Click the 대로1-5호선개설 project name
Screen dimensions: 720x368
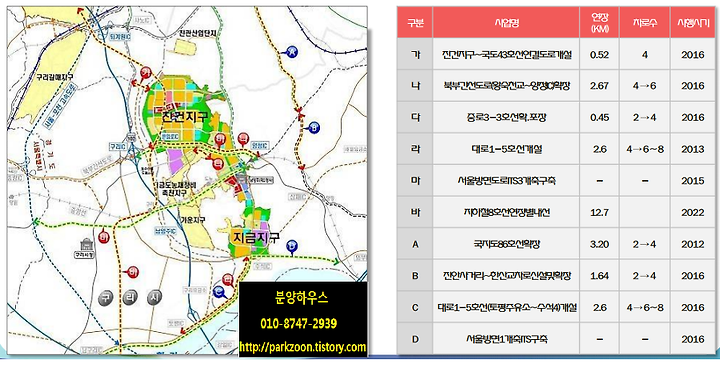coord(506,149)
